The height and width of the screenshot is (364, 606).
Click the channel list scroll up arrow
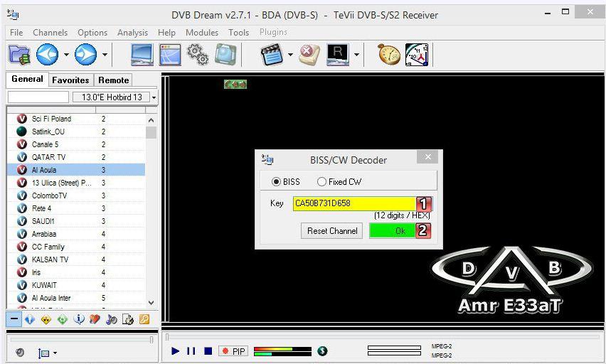(x=151, y=120)
